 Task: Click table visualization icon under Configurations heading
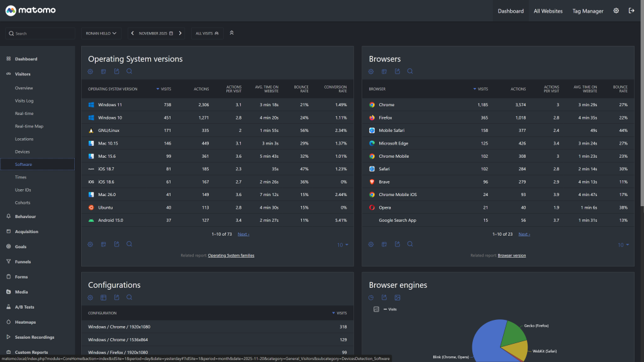pyautogui.click(x=103, y=297)
